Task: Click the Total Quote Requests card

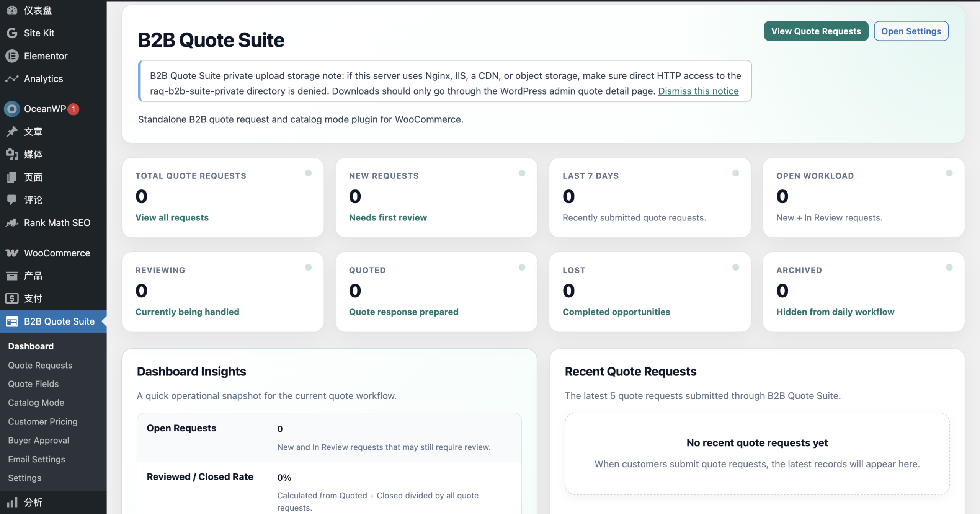Action: tap(223, 197)
